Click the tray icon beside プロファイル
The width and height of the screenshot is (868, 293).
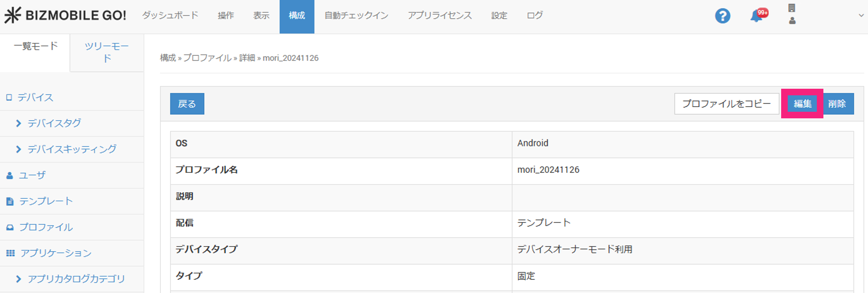10,227
